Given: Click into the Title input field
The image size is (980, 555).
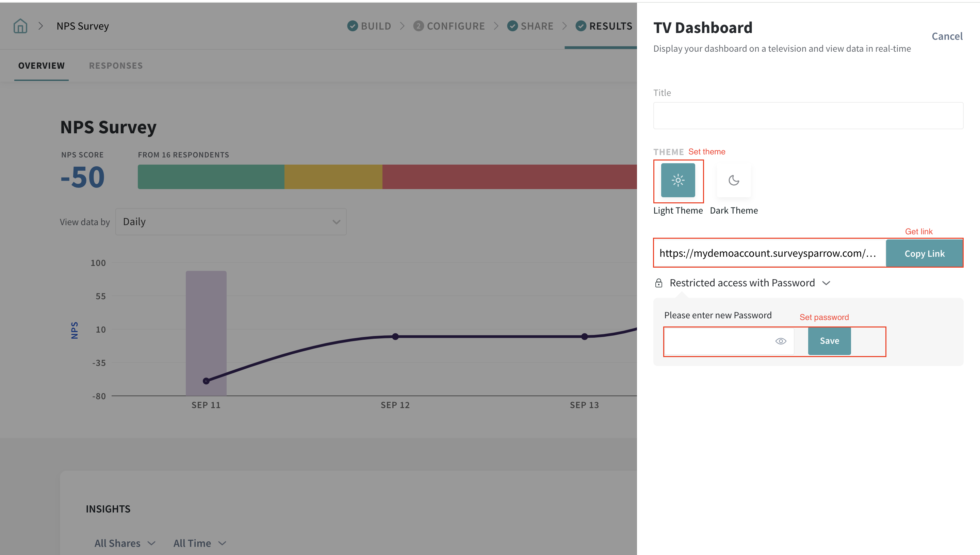Looking at the screenshot, I should (x=807, y=116).
